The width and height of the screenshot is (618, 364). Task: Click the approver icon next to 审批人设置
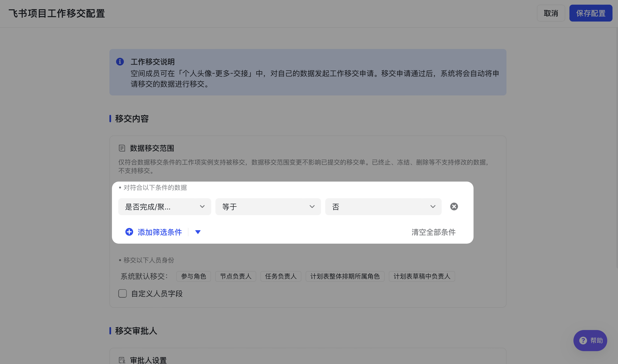(122, 360)
